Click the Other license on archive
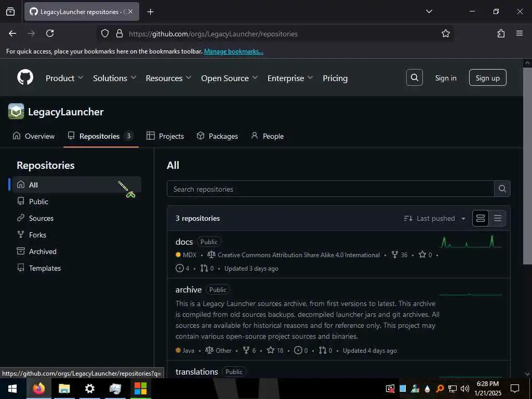Image resolution: width=532 pixels, height=399 pixels. tap(219, 351)
